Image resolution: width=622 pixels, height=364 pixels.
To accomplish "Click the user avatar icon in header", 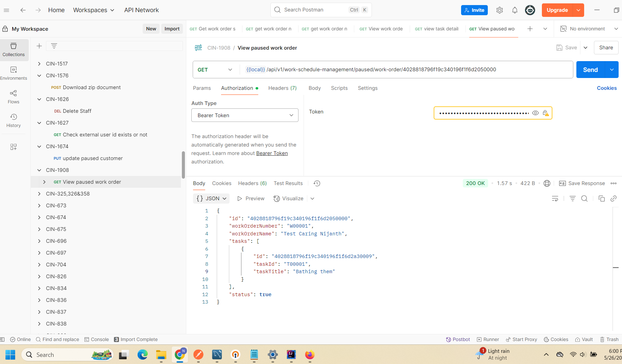I will pos(530,10).
